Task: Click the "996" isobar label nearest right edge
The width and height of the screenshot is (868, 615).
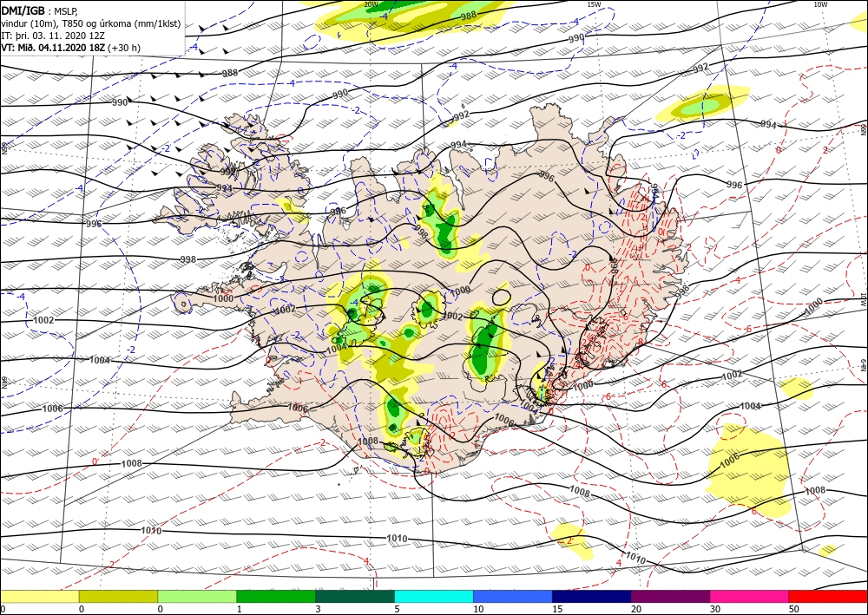Action: (x=734, y=185)
